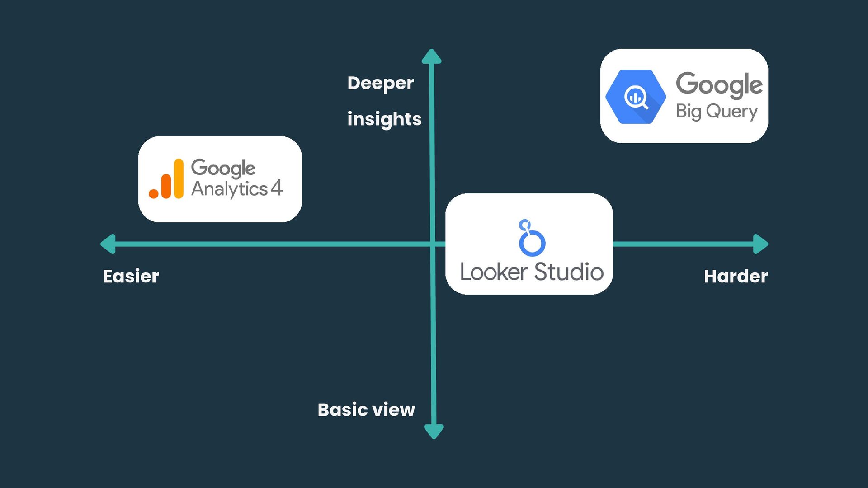Click the left arrowhead of horizontal axis
868x488 pixels.
108,244
